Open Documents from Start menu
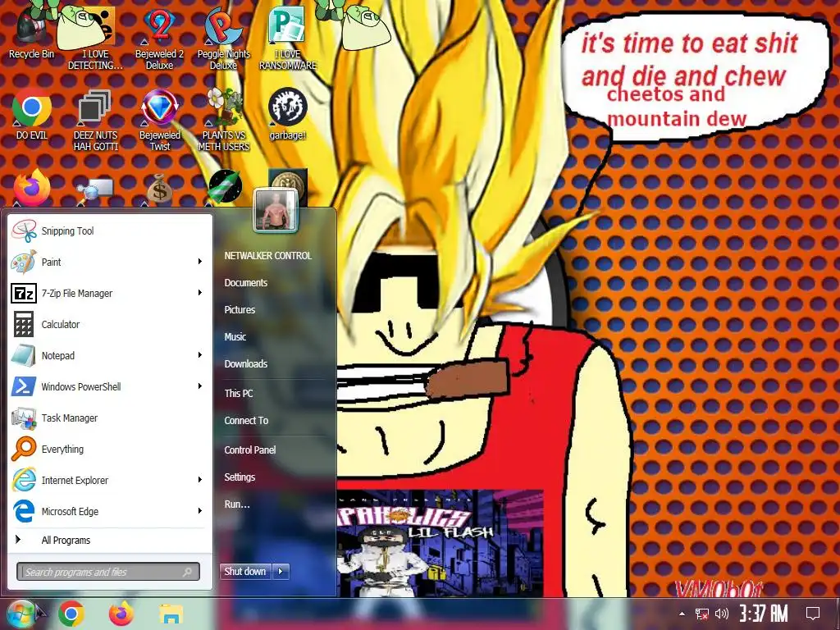Screen dimensions: 840x630 coord(246,283)
